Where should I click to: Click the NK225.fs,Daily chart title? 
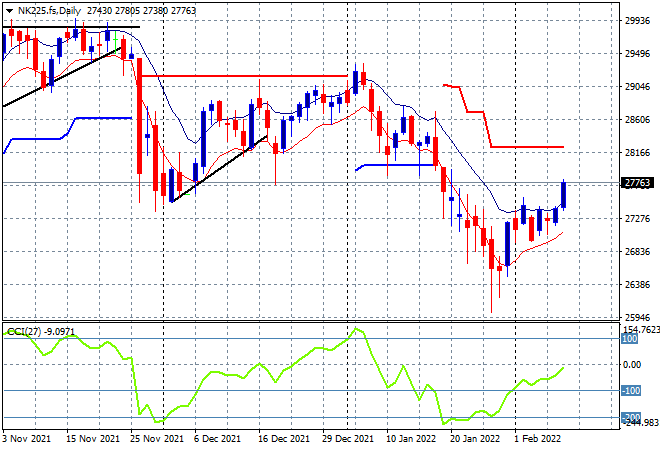pos(49,11)
